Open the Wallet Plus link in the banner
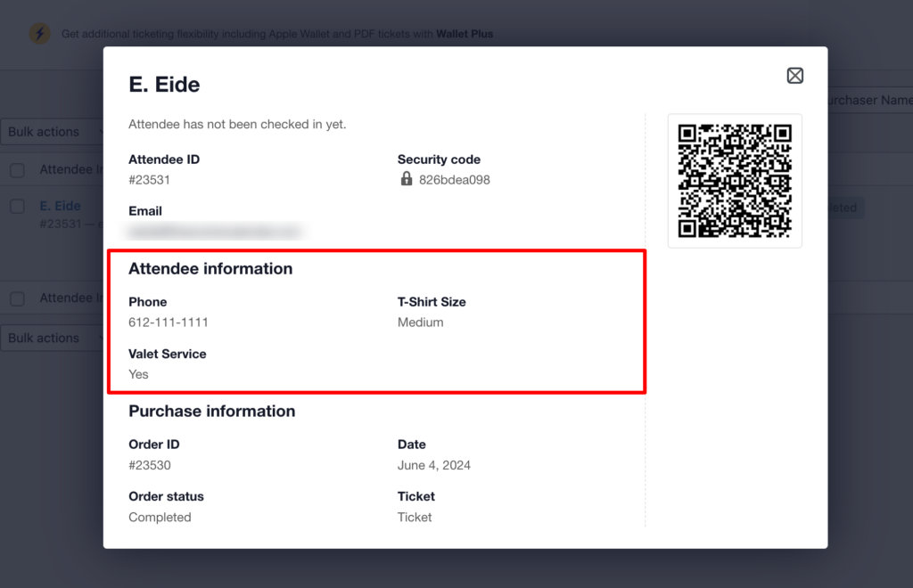Image resolution: width=913 pixels, height=588 pixels. 464,34
